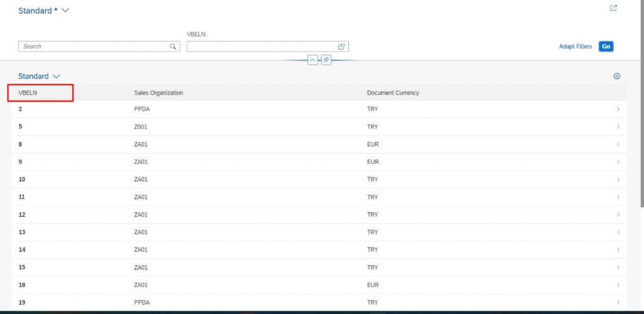The height and width of the screenshot is (314, 644).
Task: Click the share icon at top right
Action: pyautogui.click(x=613, y=8)
